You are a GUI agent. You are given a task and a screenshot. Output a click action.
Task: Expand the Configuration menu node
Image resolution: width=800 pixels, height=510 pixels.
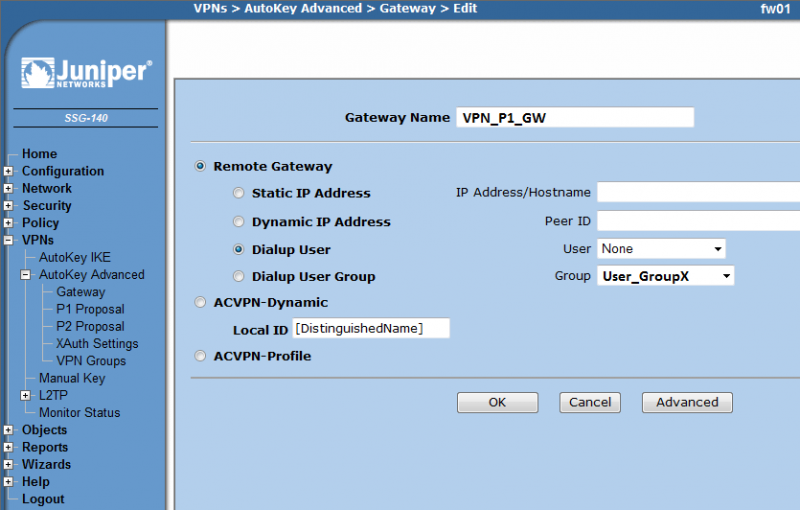tap(8, 171)
